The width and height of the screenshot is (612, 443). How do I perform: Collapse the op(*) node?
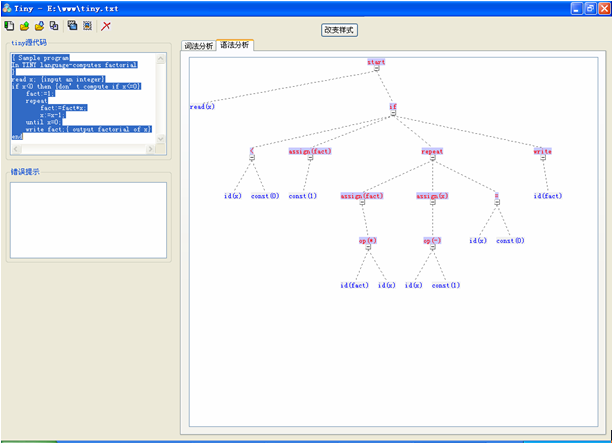(x=367, y=248)
